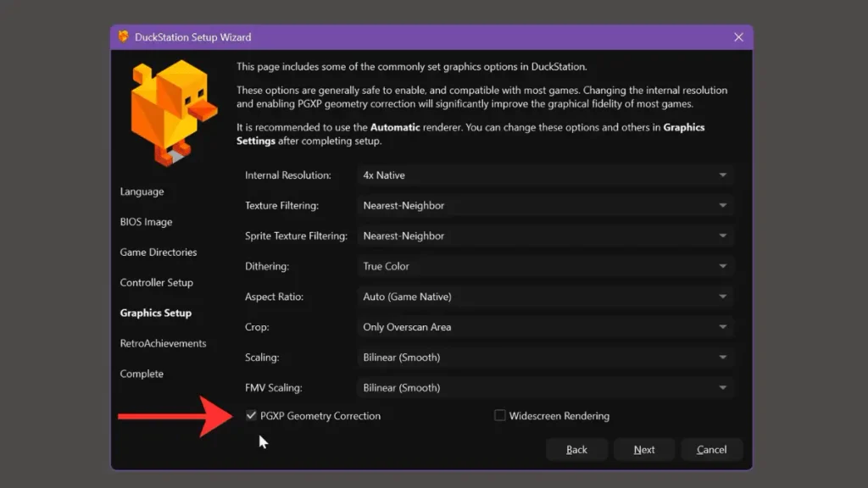Toggle the Widescreen Rendering checkbox
The image size is (868, 488).
499,415
